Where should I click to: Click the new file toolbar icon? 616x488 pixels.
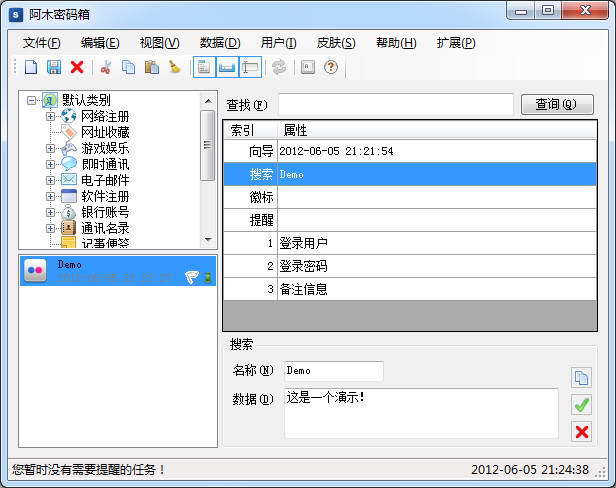(x=31, y=67)
